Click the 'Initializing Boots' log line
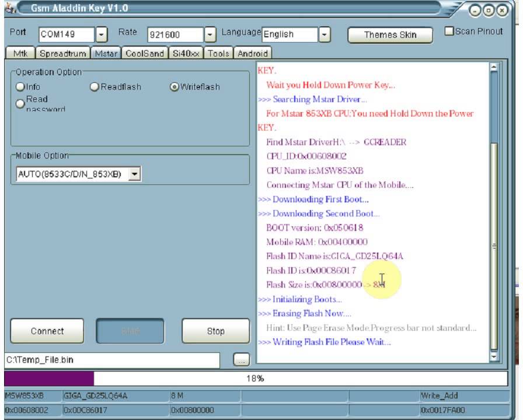 300,299
